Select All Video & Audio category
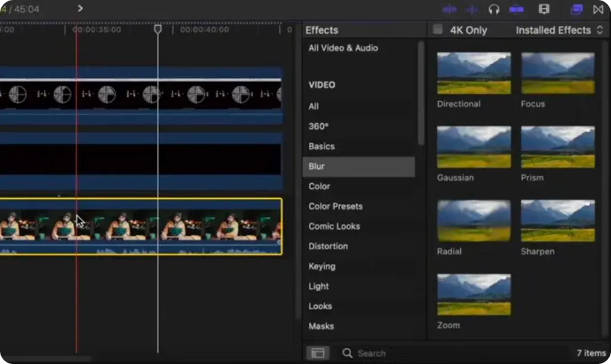This screenshot has width=611, height=364. pyautogui.click(x=343, y=48)
